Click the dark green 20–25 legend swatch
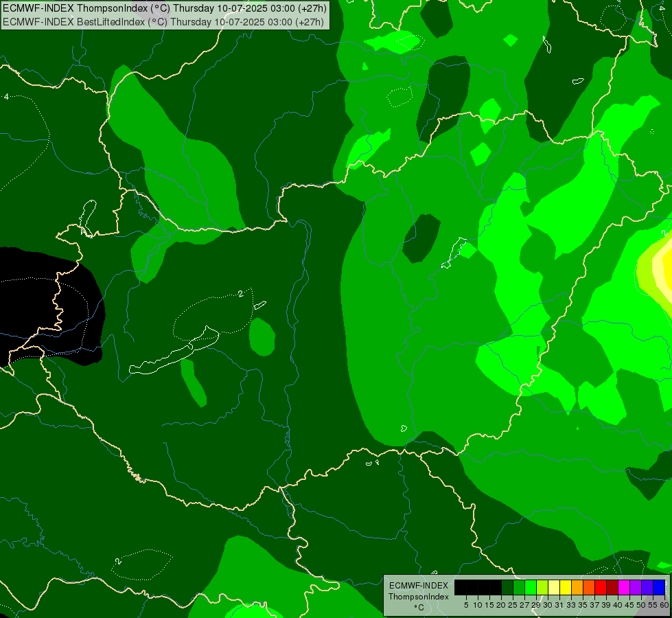Viewport: 672px width, 618px height. tap(507, 587)
